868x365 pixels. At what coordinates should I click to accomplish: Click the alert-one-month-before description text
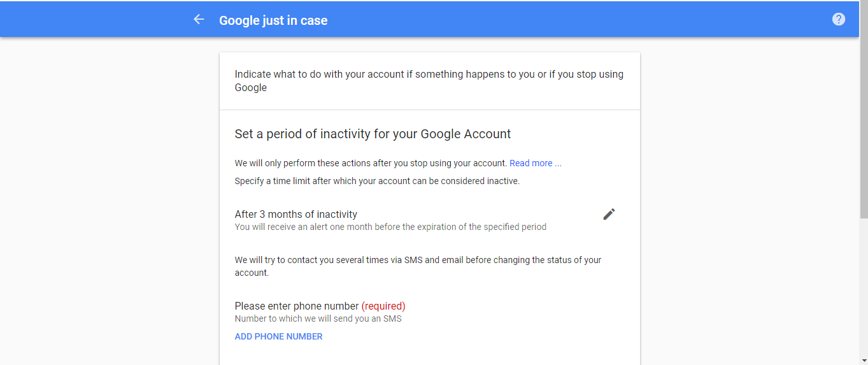coord(390,227)
